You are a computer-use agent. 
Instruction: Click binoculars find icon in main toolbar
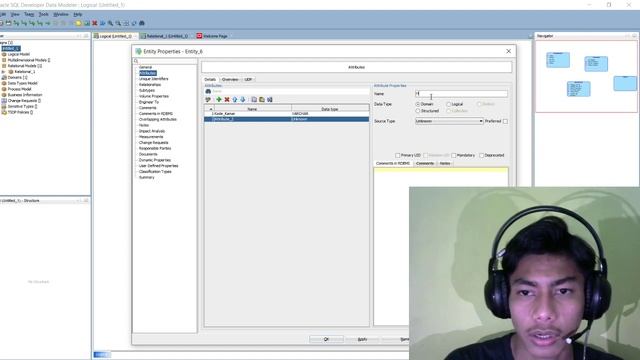(x=142, y=23)
